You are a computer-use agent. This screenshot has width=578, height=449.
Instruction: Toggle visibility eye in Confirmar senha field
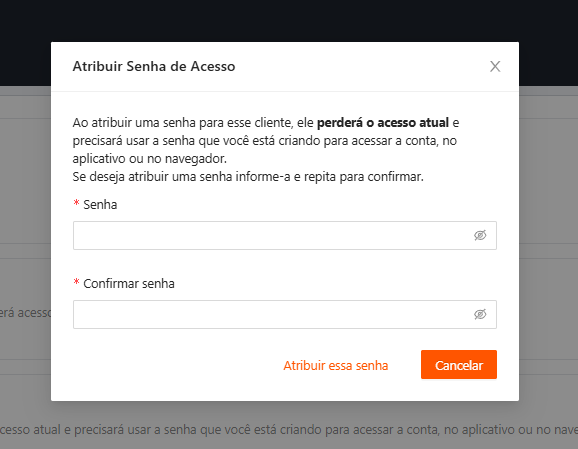click(x=480, y=314)
